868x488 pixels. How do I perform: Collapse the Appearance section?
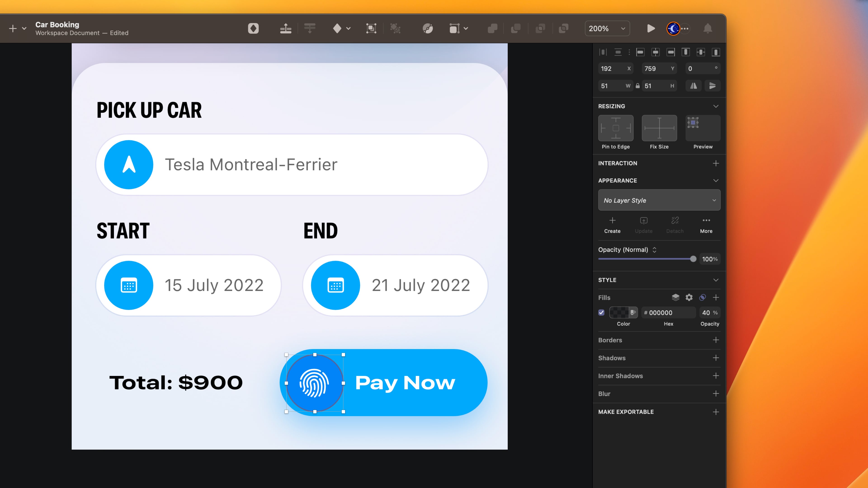click(716, 181)
